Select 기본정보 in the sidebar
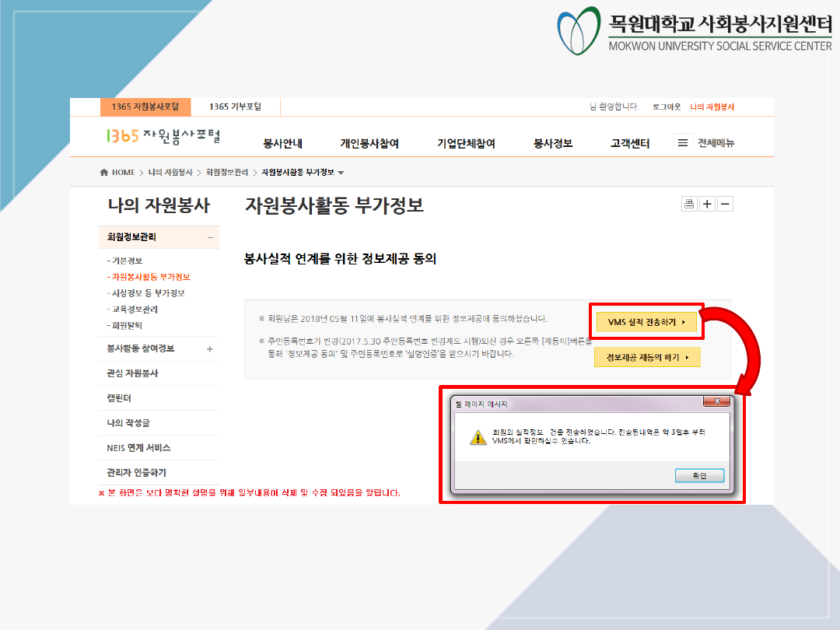Viewport: 840px width, 630px height. 124,261
